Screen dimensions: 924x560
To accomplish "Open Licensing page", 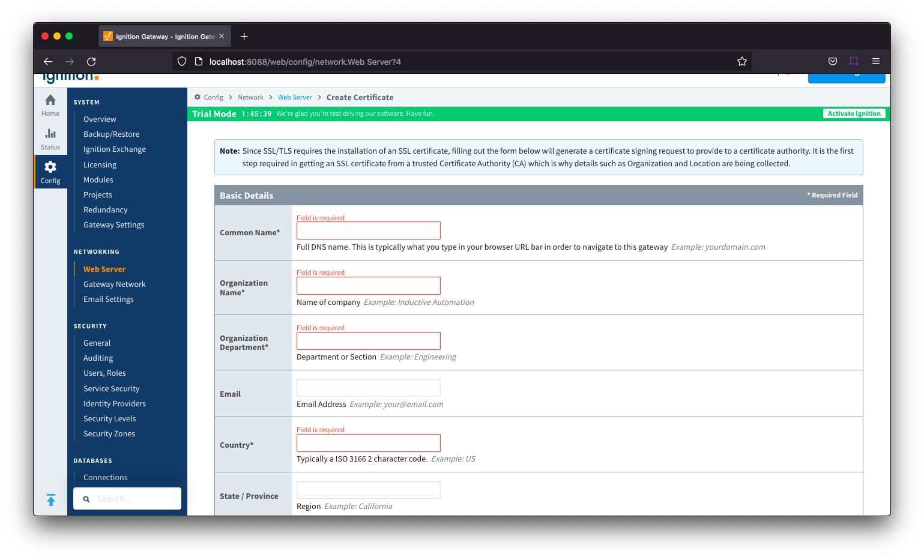I will click(100, 164).
